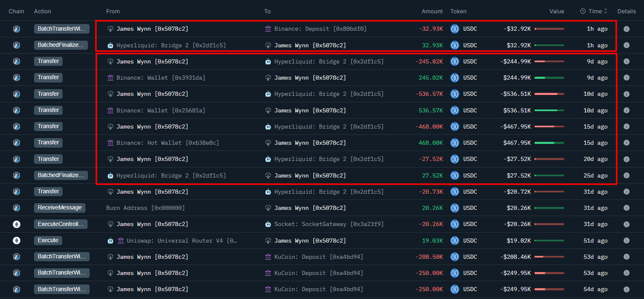Open details icon for the 32.93K USDC row
Screen dimensions: 644x299
pyautogui.click(x=626, y=45)
